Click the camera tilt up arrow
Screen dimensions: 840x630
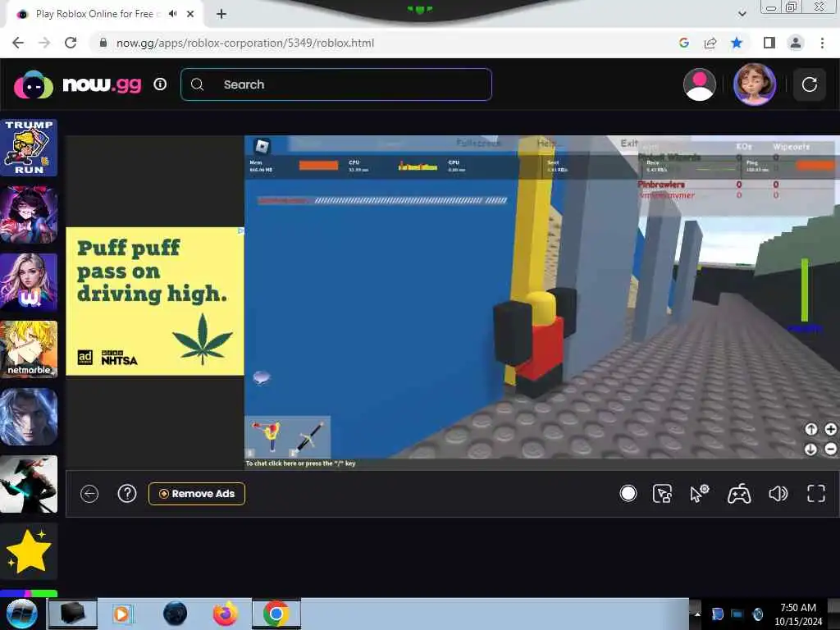pos(810,429)
